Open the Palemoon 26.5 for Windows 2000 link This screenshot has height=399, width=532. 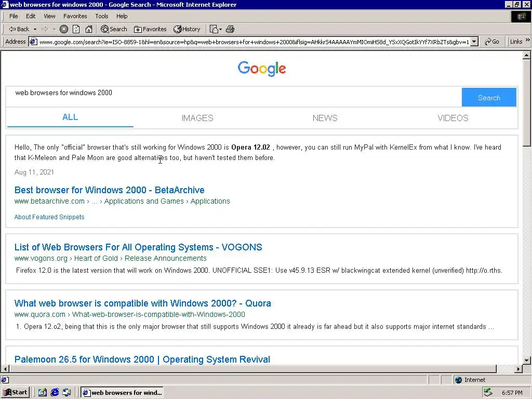(142, 360)
